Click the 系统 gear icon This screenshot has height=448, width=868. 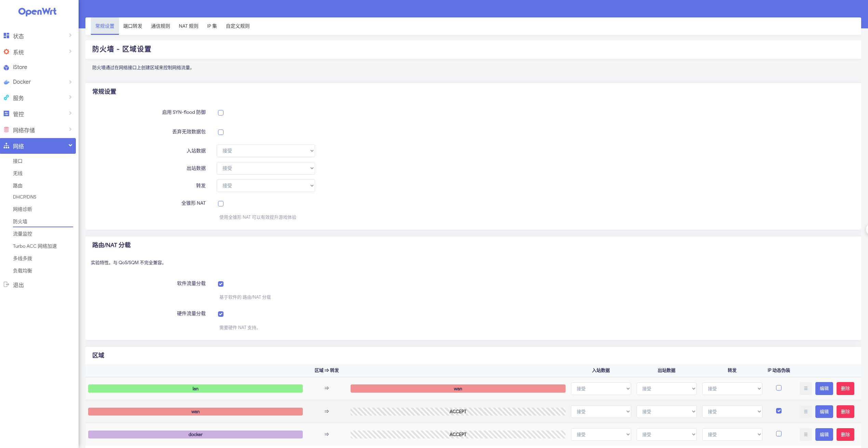(6, 52)
